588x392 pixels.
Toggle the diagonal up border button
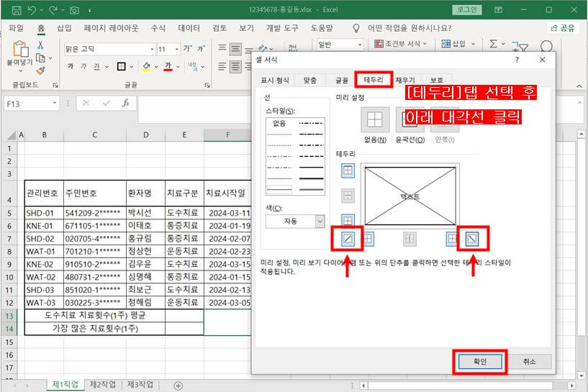[348, 239]
